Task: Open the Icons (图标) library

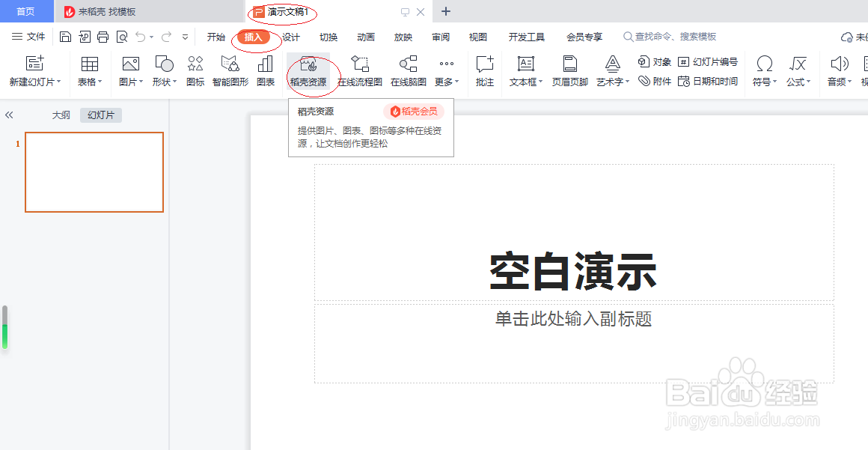Action: pos(195,70)
